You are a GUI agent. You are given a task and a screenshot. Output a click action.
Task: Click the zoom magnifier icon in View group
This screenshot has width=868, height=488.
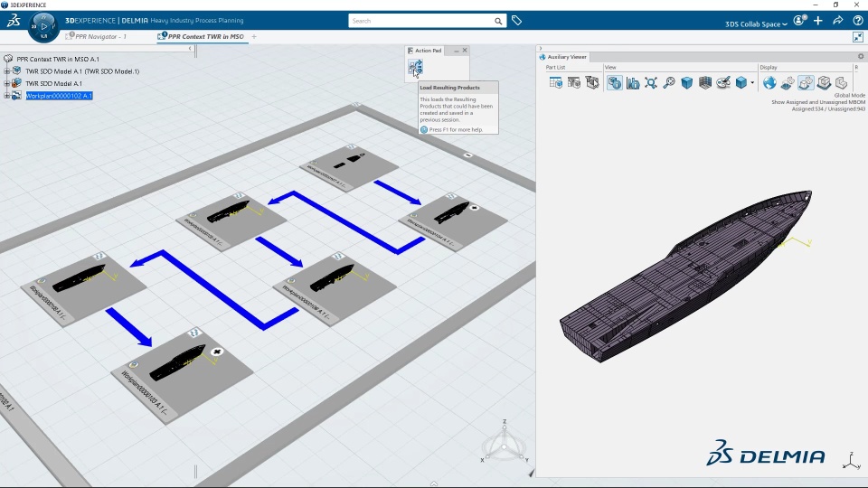(669, 82)
